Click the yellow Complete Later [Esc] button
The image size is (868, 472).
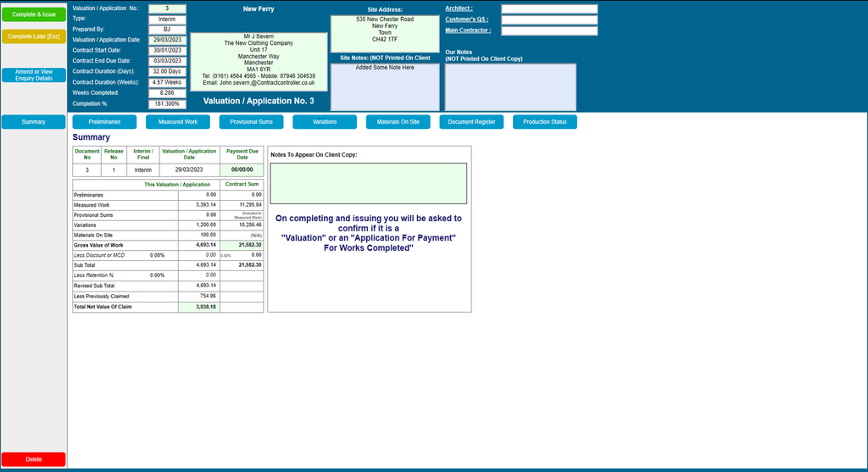coord(34,36)
